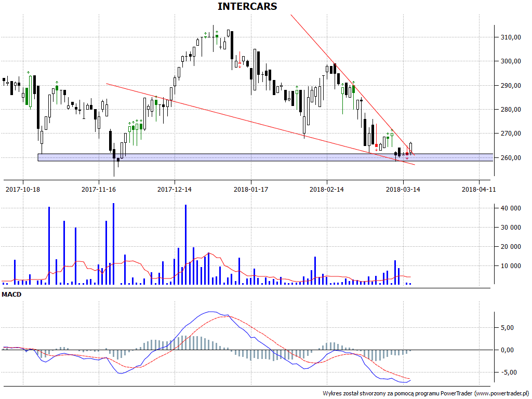The width and height of the screenshot is (532, 399).
Task: Click the shaded support zone near 260
Action: pyautogui.click(x=265, y=157)
